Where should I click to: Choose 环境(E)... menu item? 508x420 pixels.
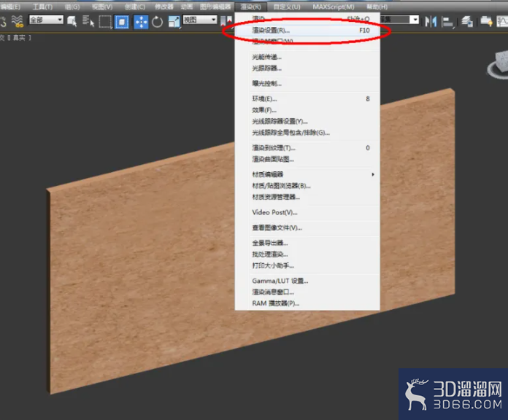point(307,99)
